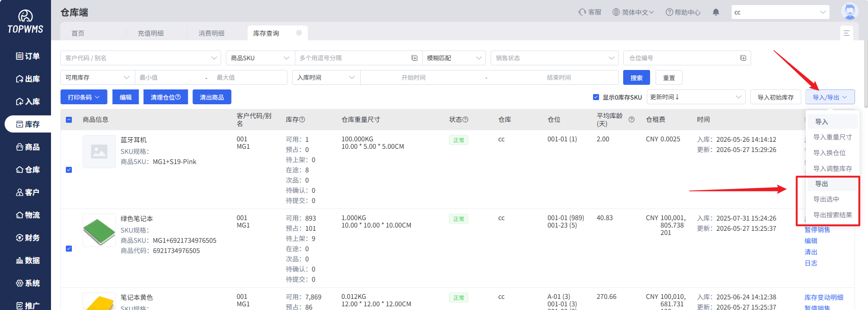Open the 客户 customers sidebar menu
Screen dimensions: 868x310
[28, 192]
